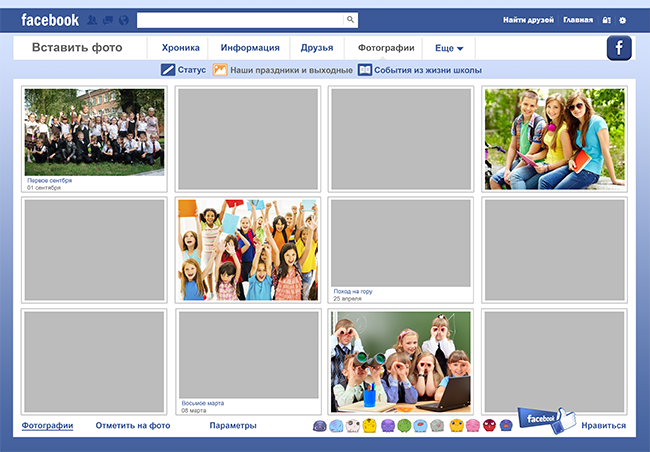Pick the pink emoticon sticker
This screenshot has width=650, height=452.
[472, 426]
